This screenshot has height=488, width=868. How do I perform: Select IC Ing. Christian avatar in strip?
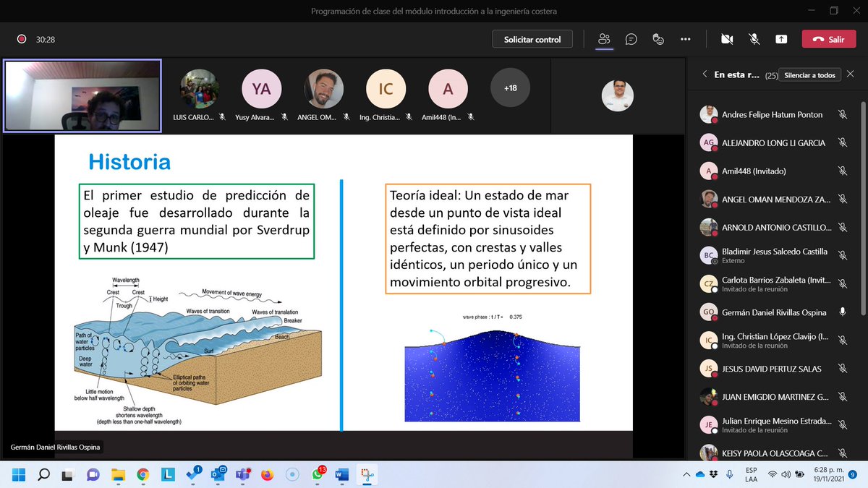coord(386,88)
